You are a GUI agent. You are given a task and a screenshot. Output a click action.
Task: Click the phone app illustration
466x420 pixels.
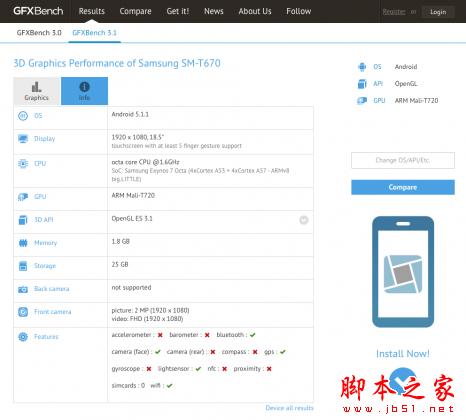(403, 272)
